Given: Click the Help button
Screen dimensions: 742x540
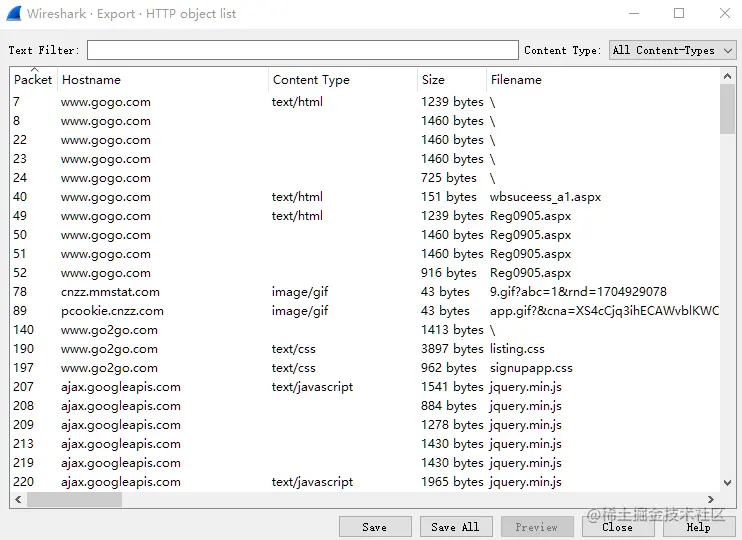Looking at the screenshot, I should [698, 527].
